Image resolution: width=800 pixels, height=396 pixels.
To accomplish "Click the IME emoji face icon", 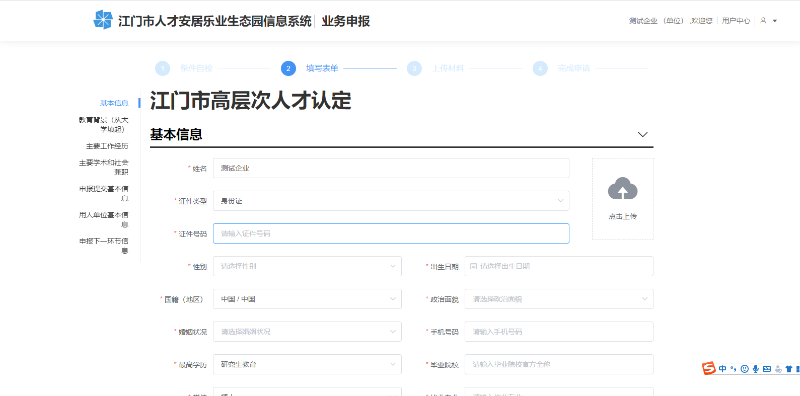I will (744, 368).
